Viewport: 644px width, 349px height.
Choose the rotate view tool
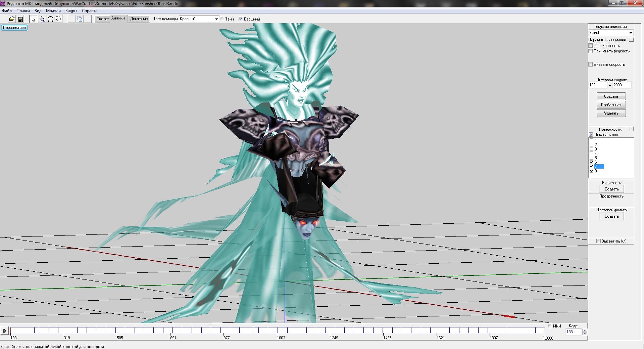tap(50, 19)
